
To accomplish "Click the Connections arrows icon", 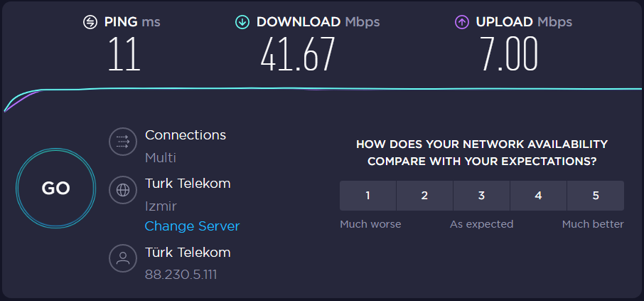I will [x=123, y=142].
